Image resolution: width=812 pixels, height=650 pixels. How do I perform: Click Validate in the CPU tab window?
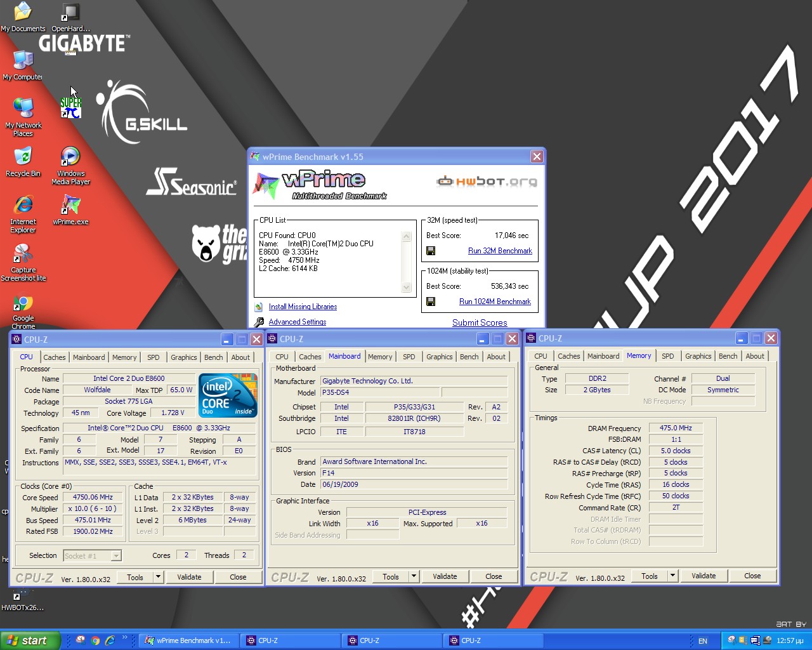189,577
